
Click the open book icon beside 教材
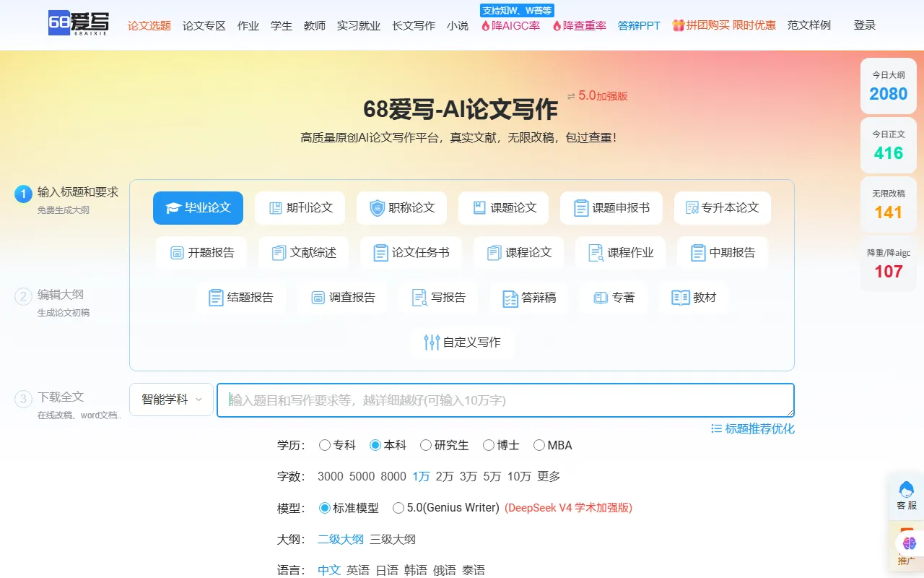coord(681,298)
